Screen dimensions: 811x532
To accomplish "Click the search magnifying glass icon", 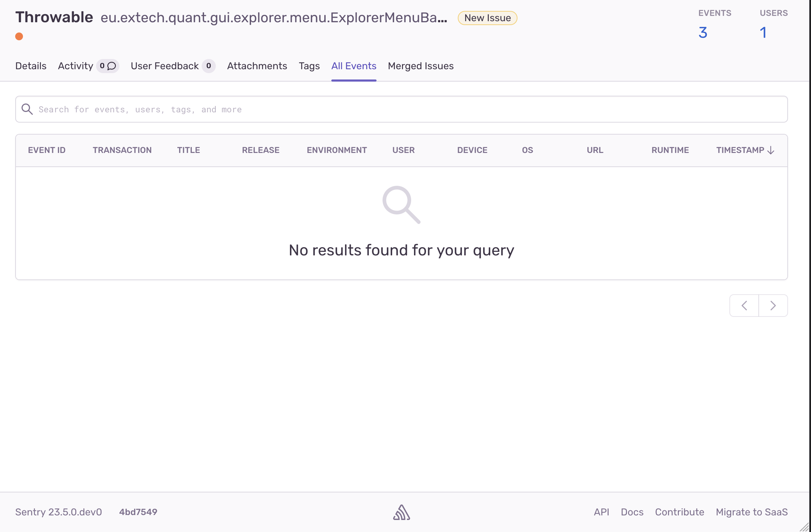I will click(x=27, y=109).
